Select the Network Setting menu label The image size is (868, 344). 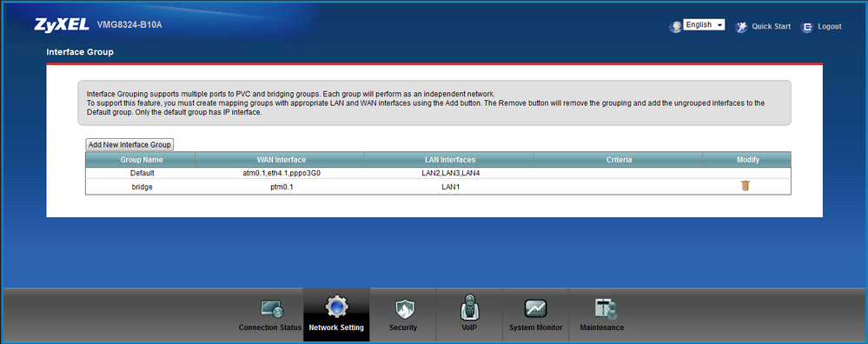336,327
